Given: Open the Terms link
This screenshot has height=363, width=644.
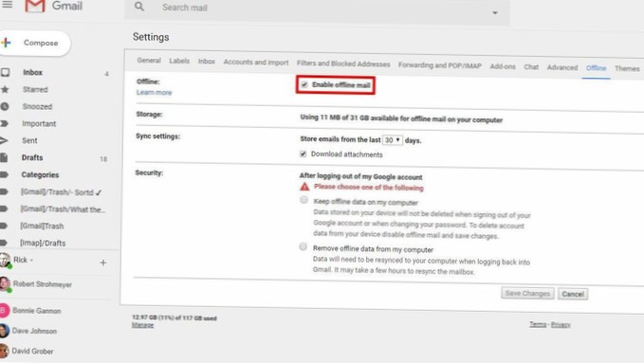Looking at the screenshot, I should pos(538,324).
